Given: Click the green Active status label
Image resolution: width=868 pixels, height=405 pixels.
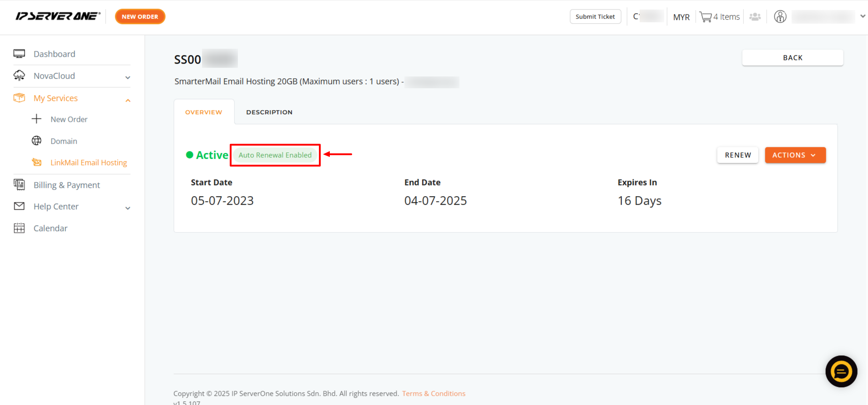Looking at the screenshot, I should pyautogui.click(x=212, y=155).
